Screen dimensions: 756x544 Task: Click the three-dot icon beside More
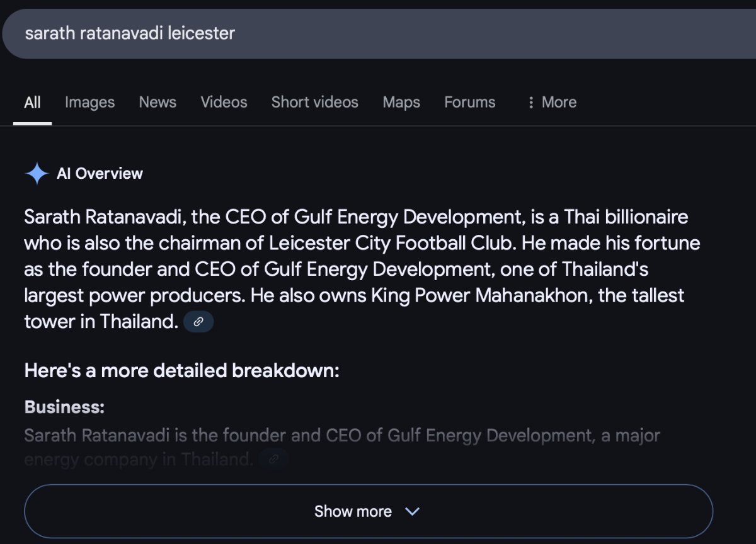click(531, 102)
